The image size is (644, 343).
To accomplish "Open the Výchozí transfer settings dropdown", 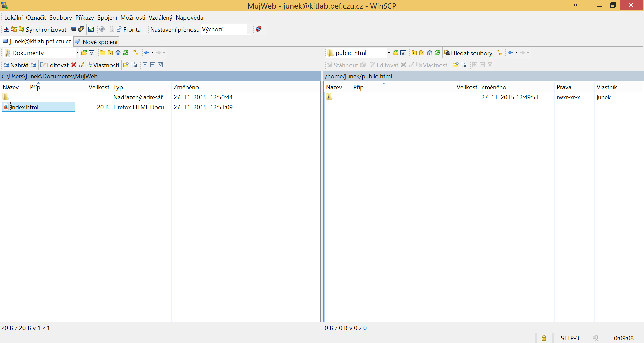I will (249, 29).
